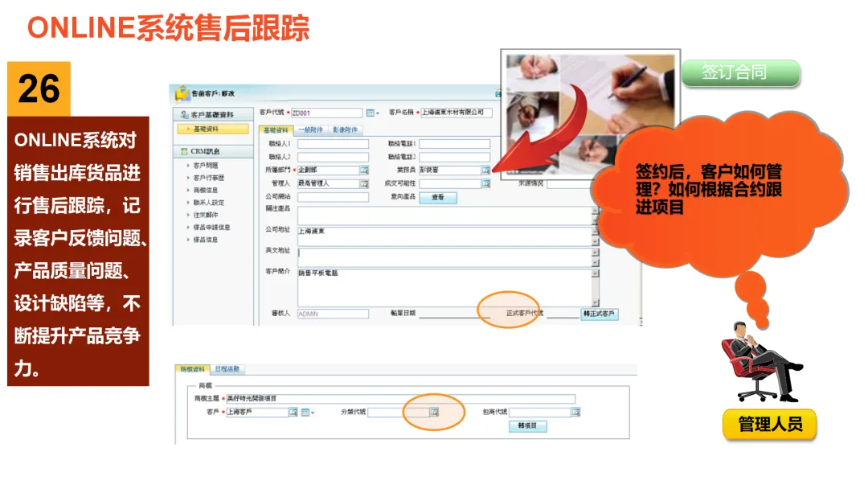Click into 英文地址 text area
The height and width of the screenshot is (489, 868).
[x=444, y=257]
